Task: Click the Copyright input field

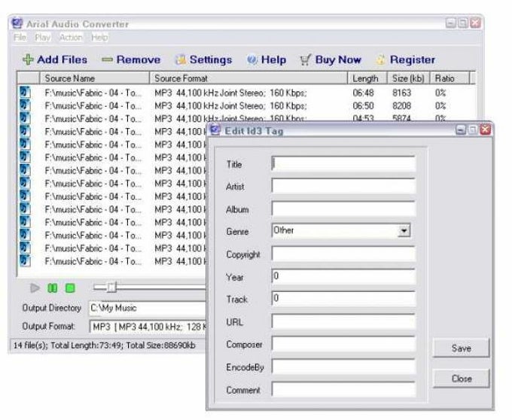Action: tap(343, 254)
